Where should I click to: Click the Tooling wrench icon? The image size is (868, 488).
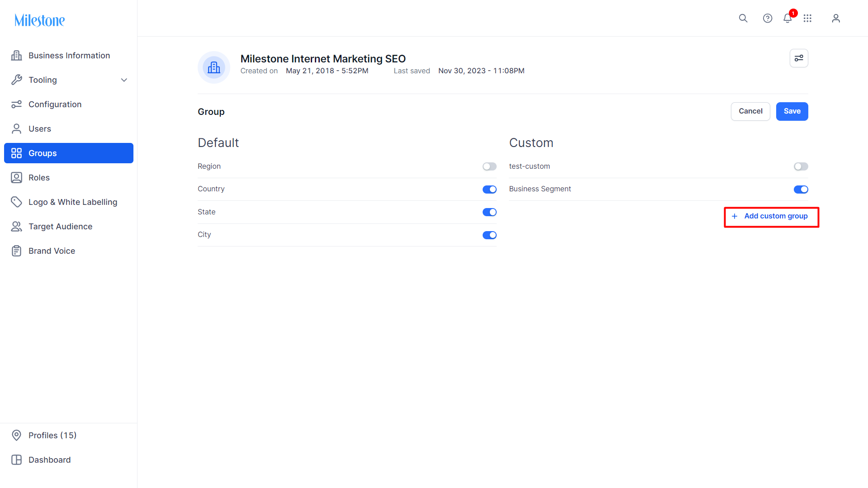17,80
